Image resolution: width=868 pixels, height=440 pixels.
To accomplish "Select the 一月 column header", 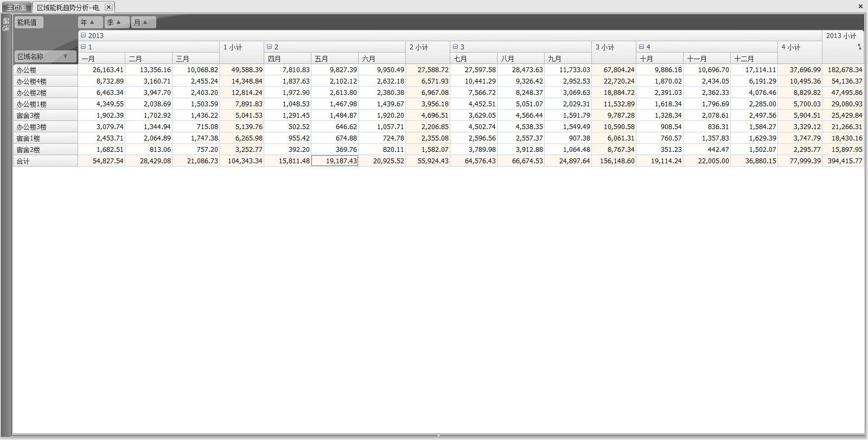I will pyautogui.click(x=101, y=59).
